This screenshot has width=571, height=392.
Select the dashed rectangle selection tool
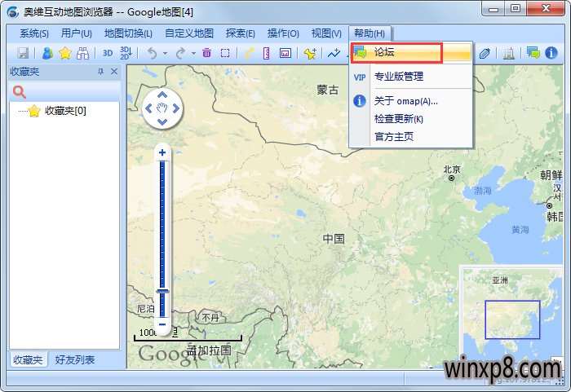pyautogui.click(x=225, y=53)
